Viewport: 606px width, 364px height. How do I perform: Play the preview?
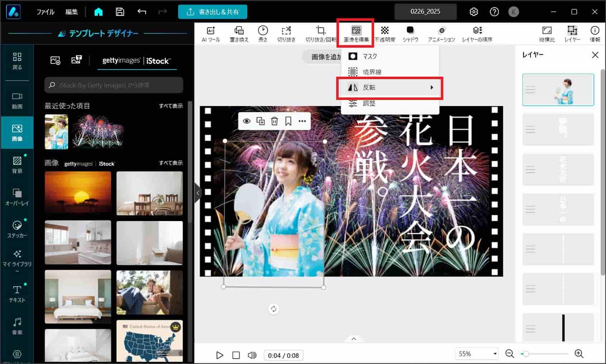[220, 355]
